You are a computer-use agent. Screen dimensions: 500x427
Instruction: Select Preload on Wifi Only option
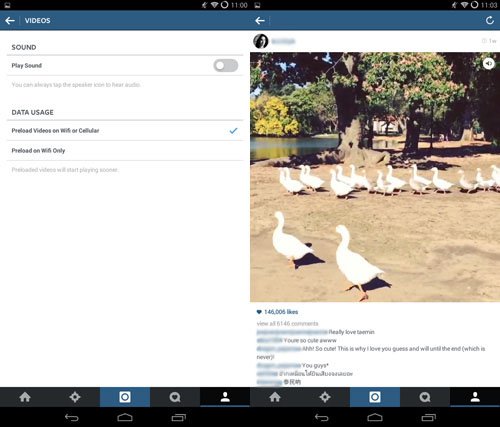click(x=125, y=151)
